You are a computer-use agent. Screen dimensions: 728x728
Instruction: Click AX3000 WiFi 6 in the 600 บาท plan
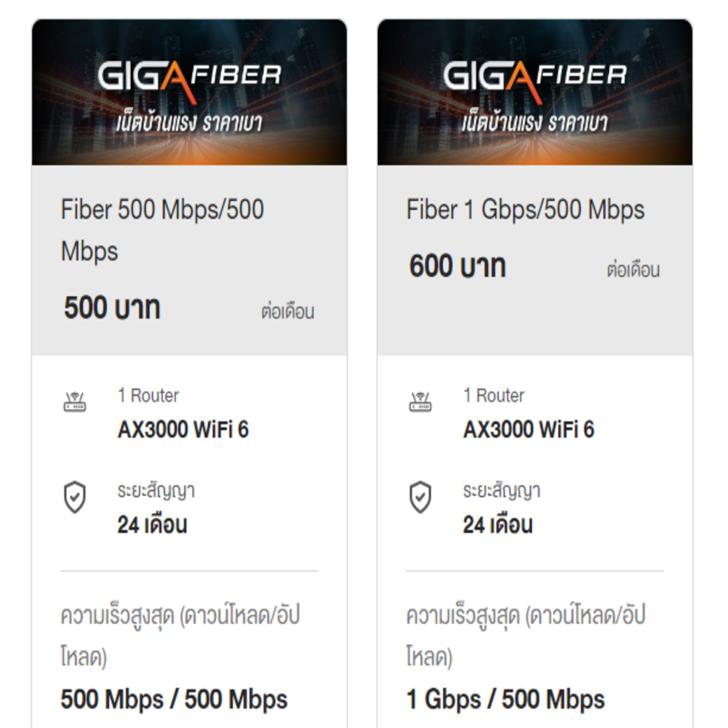(x=528, y=429)
